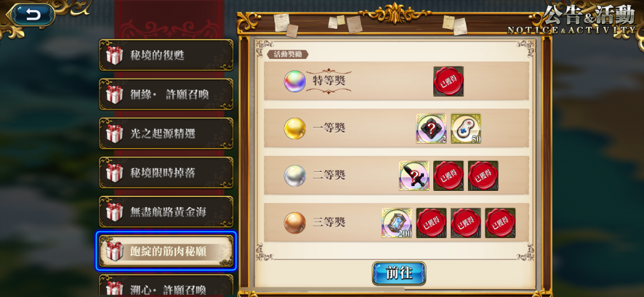644x297 pixels.
Task: Tap the game controller reward icon
Action: (466, 128)
